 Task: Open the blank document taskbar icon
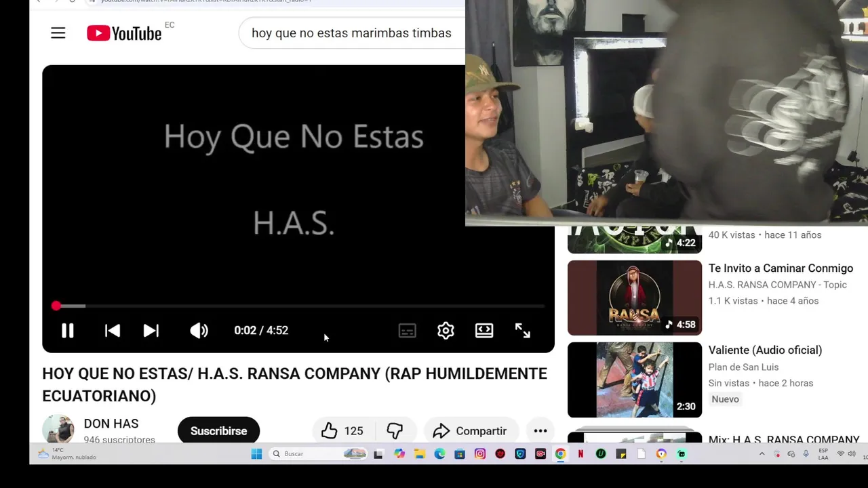[641, 454]
